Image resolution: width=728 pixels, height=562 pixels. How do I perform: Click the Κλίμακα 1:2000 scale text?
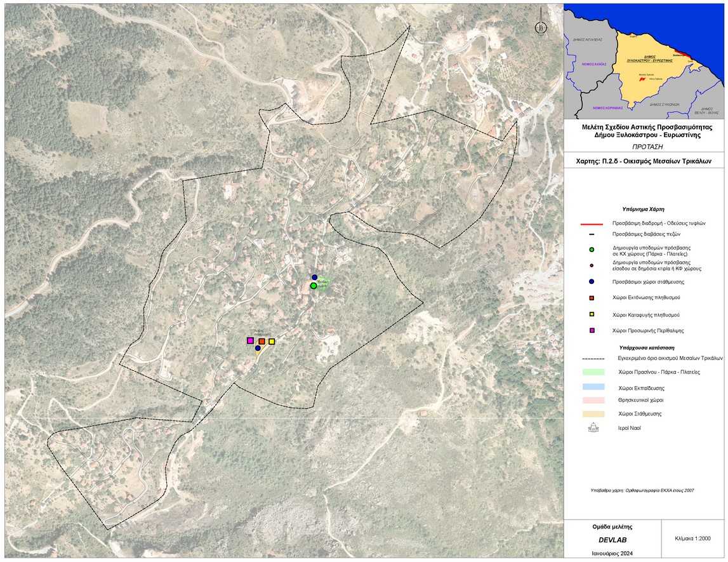pos(692,539)
